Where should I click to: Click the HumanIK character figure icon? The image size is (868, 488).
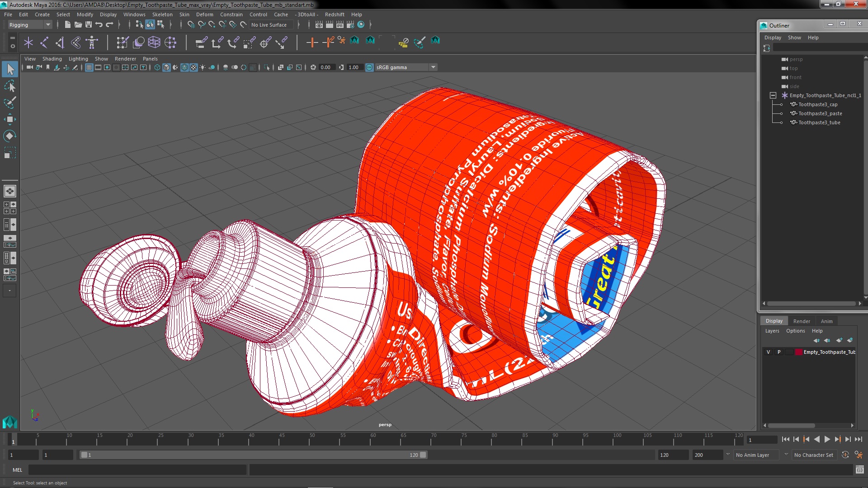92,42
